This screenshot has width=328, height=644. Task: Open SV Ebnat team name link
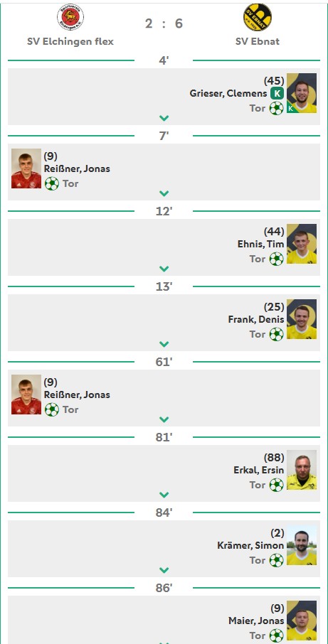pyautogui.click(x=258, y=41)
